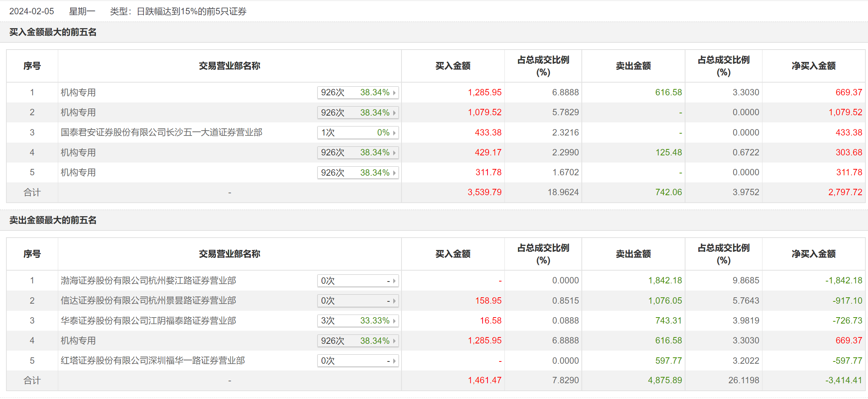
Task: Click 交易营业部名称 header in bottom table
Action: pyautogui.click(x=229, y=254)
